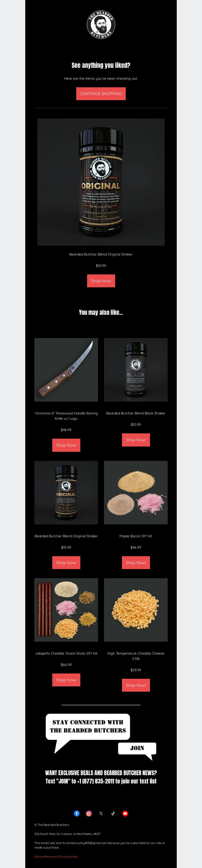Open the large Original Shaker product image
The width and height of the screenshot is (202, 868).
(101, 182)
